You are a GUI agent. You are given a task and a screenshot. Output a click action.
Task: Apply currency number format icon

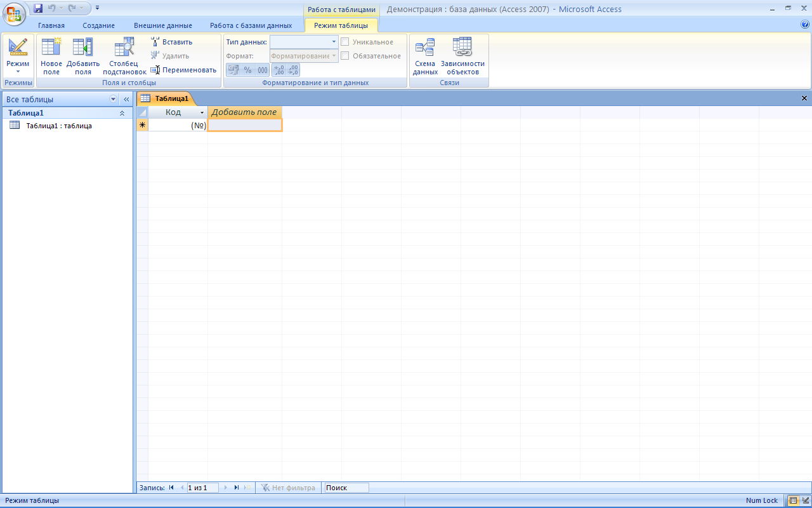233,70
